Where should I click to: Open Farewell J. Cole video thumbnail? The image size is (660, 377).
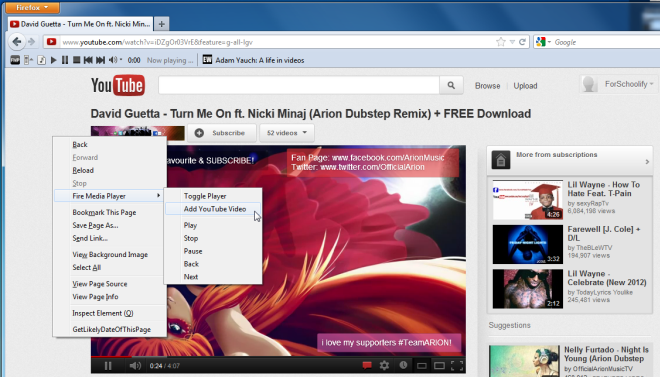pyautogui.click(x=528, y=244)
